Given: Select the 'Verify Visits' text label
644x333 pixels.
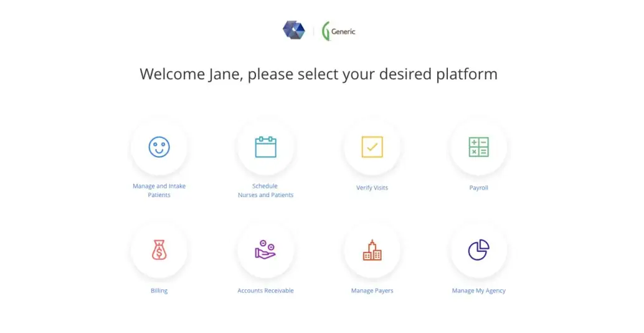Looking at the screenshot, I should tap(372, 188).
